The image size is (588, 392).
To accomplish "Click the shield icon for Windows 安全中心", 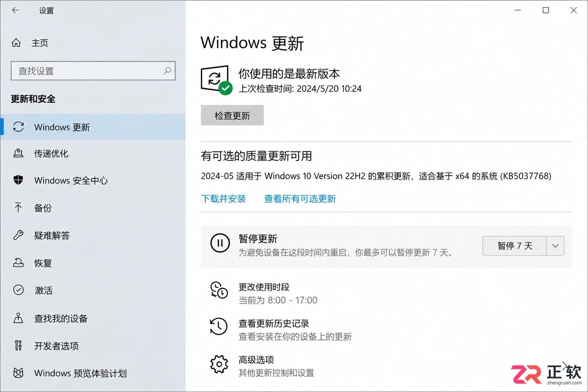I will pos(18,180).
